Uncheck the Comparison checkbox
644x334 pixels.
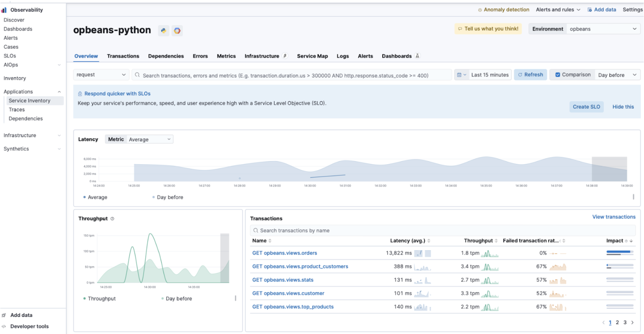point(558,75)
